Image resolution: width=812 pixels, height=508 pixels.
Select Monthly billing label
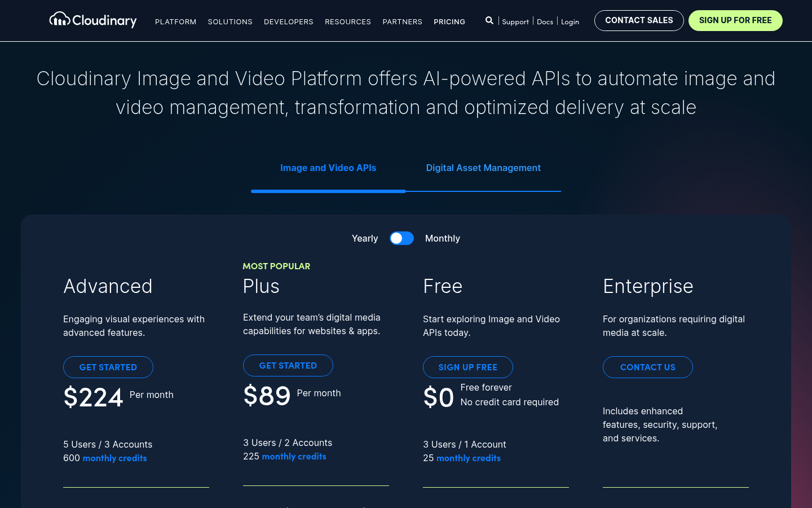click(x=443, y=238)
